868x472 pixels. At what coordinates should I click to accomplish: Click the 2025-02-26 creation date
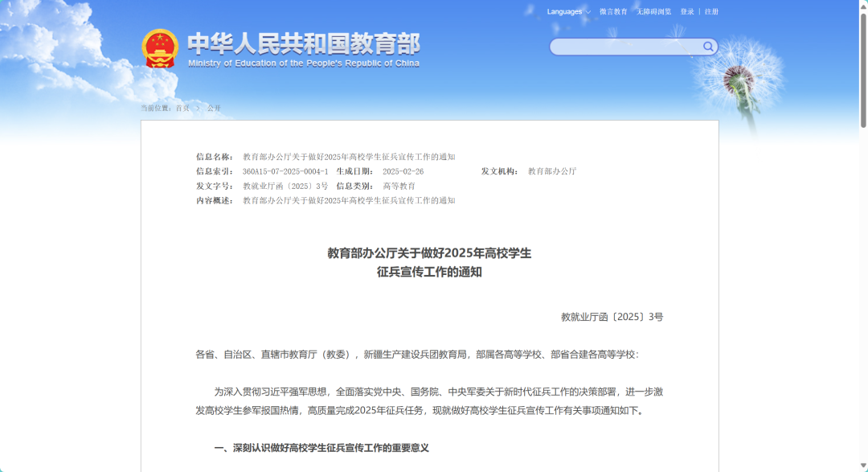[x=403, y=171]
